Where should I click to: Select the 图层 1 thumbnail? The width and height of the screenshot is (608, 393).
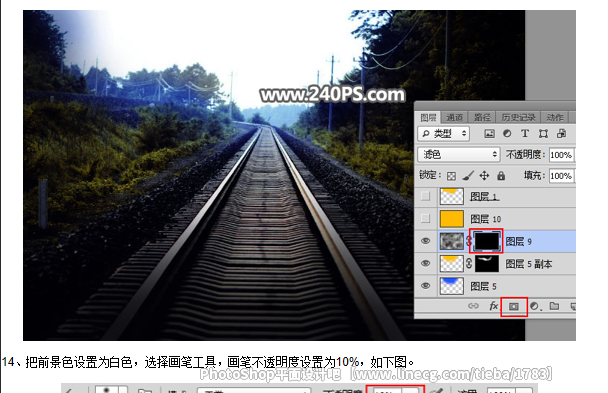tap(452, 196)
